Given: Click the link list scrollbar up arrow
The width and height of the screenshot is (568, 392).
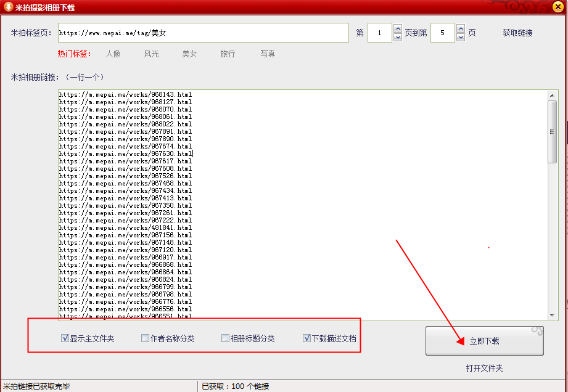Looking at the screenshot, I should (552, 95).
